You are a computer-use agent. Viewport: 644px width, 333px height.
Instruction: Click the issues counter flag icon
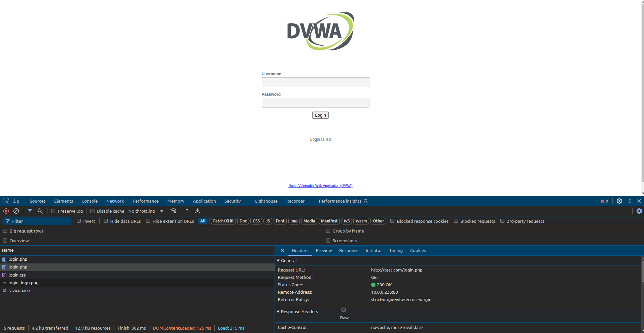(604, 201)
